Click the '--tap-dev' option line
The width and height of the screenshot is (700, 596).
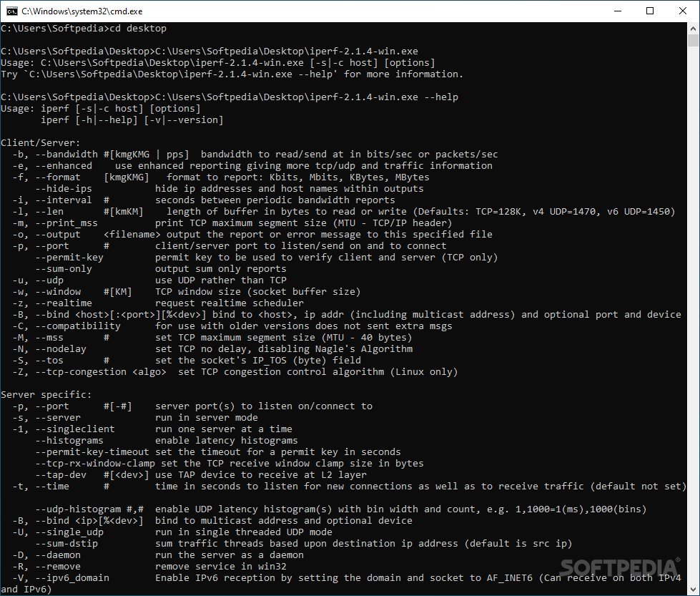point(201,475)
